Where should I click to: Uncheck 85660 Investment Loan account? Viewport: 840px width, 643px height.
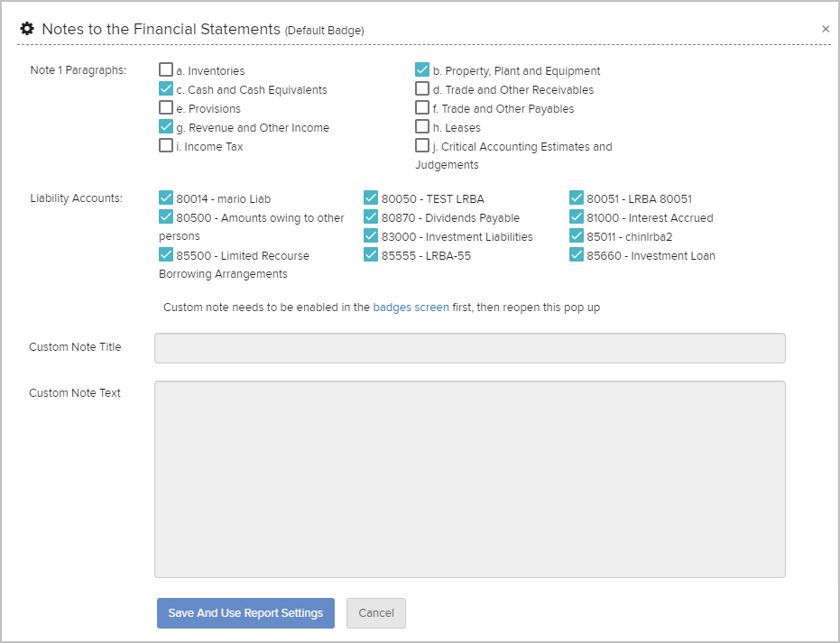pos(577,255)
